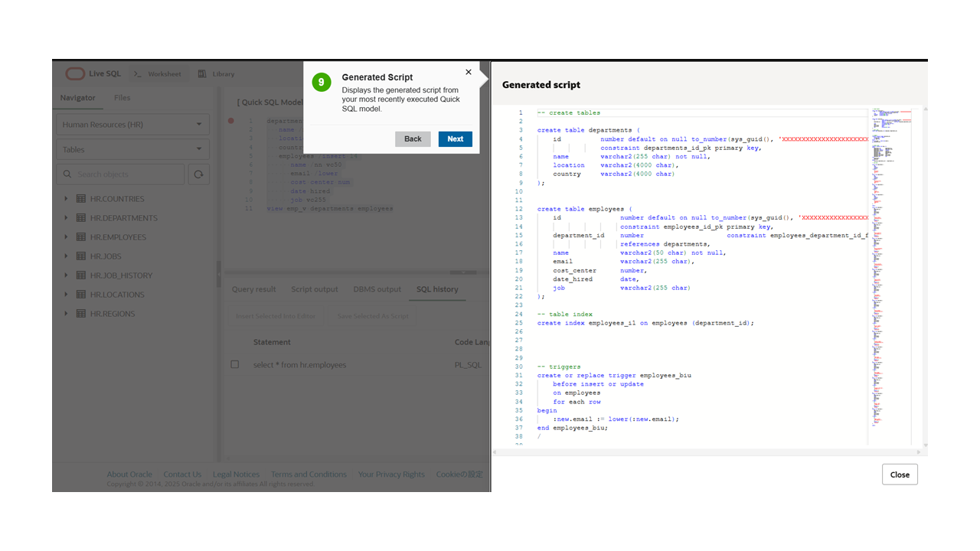Click the '-- table index' comment line
The height and width of the screenshot is (551, 980).
565,314
